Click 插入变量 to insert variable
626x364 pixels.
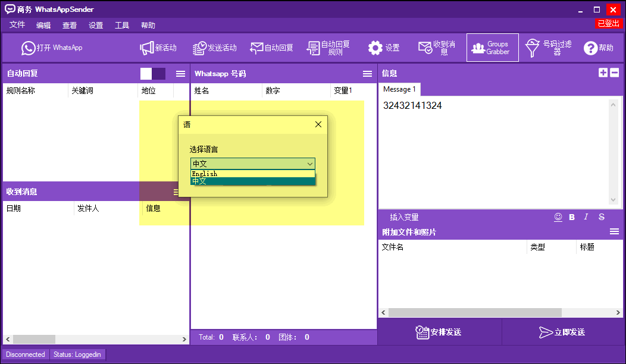(x=404, y=217)
